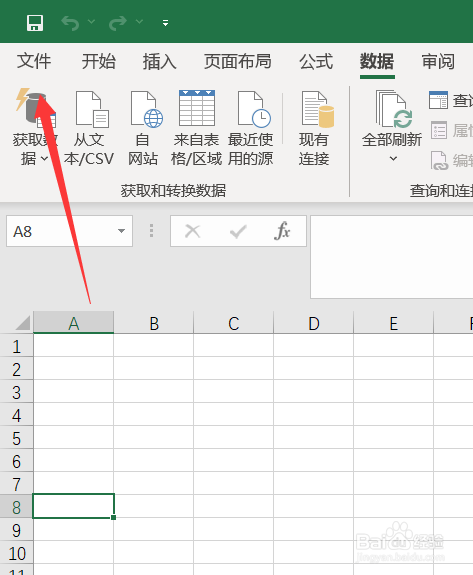Click the Select All corner triangle

(x=23, y=323)
